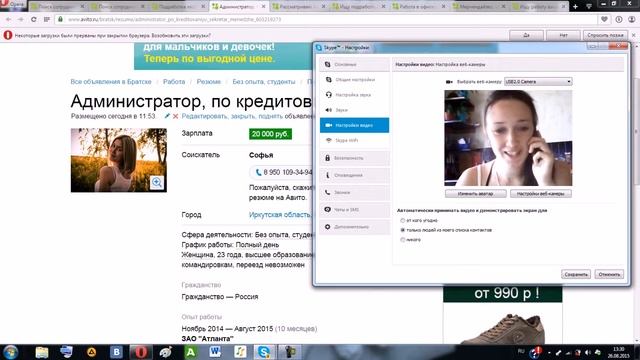Click the pencil edit icon under the title
This screenshot has width=640, height=360.
pyautogui.click(x=167, y=116)
